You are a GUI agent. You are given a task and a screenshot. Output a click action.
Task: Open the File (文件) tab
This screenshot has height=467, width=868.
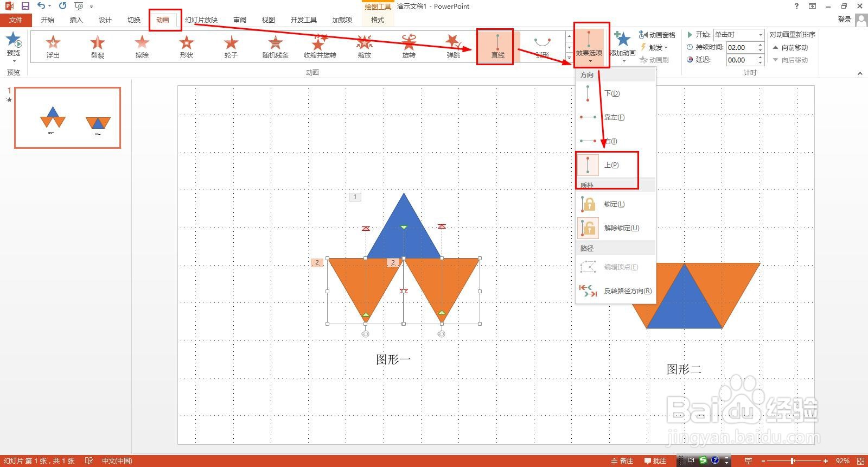pyautogui.click(x=16, y=20)
